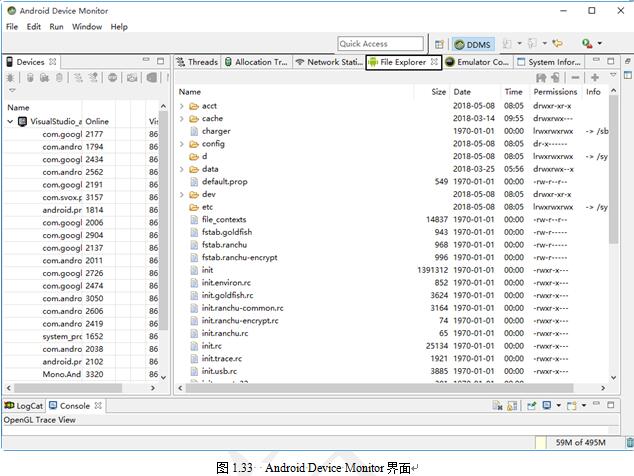The image size is (634, 476).
Task: Click the Dump View Hierarchy icon
Action: (x=152, y=78)
